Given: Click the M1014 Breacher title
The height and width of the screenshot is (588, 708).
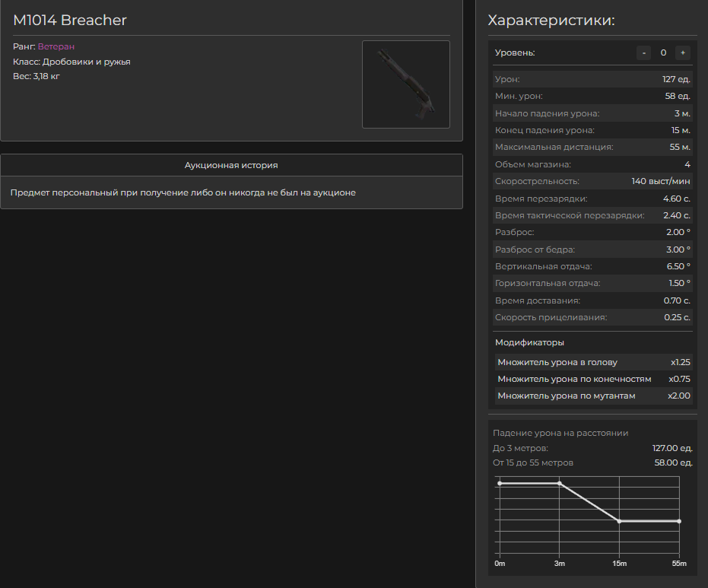Looking at the screenshot, I should point(70,21).
